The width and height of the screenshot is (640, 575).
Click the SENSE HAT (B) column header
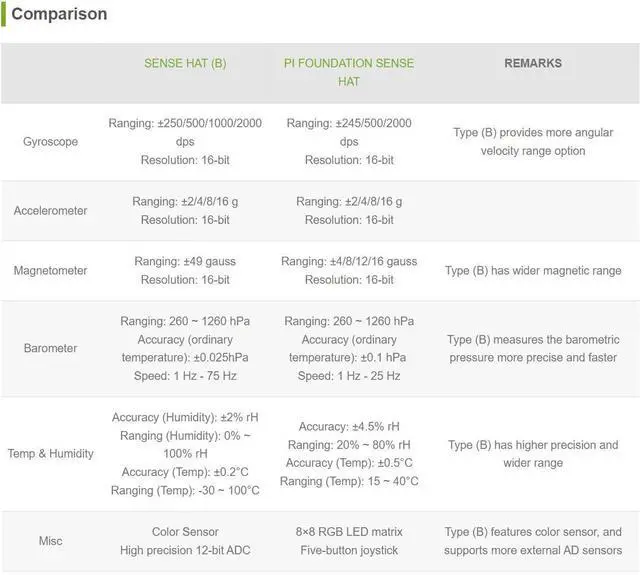coord(185,63)
